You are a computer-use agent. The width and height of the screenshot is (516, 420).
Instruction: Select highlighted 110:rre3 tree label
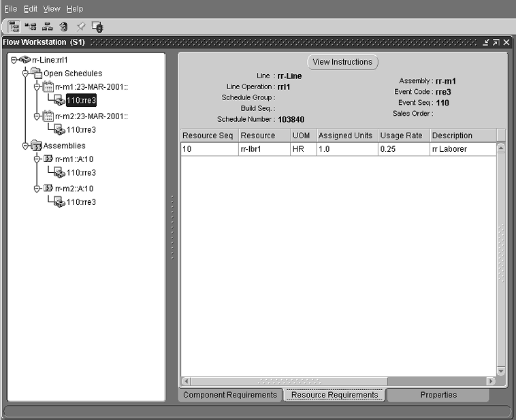coord(81,100)
